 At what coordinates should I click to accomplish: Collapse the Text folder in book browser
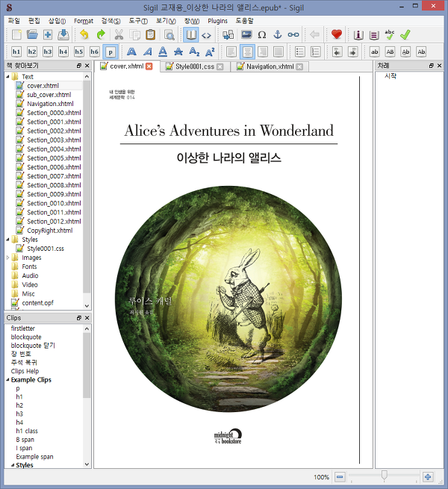(x=7, y=76)
